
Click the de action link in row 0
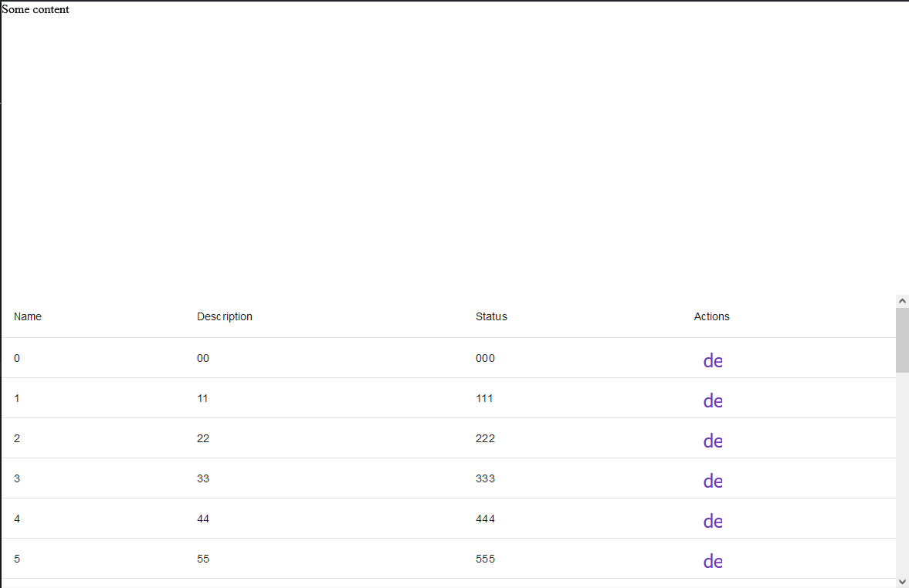click(x=713, y=360)
